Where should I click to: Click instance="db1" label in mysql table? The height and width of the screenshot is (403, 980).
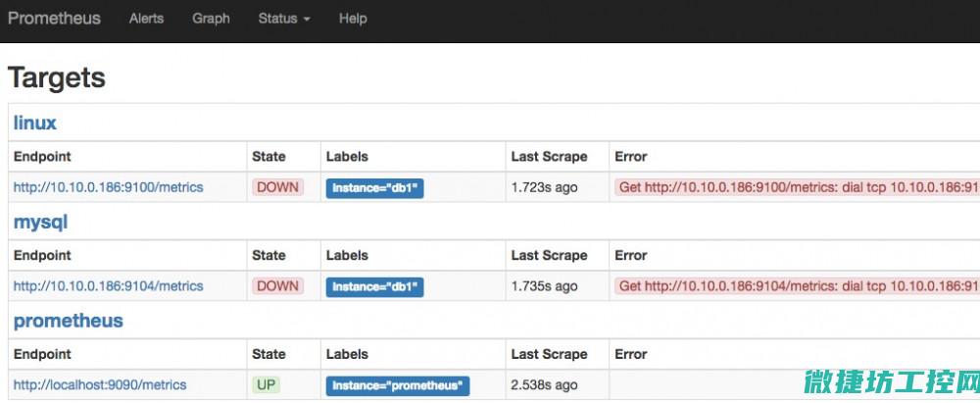[375, 287]
